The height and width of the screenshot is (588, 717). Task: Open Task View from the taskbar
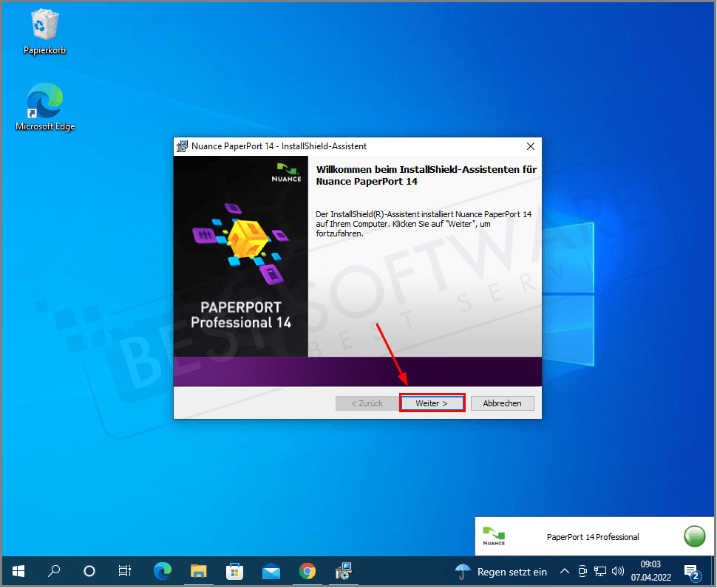[125, 571]
